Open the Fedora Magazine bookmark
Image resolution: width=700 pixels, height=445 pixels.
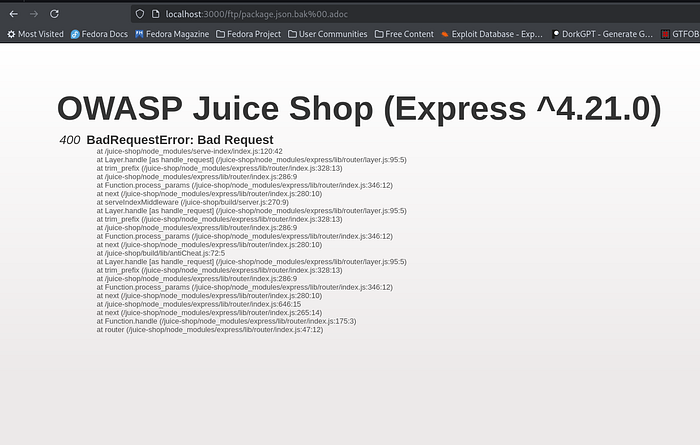click(x=172, y=34)
